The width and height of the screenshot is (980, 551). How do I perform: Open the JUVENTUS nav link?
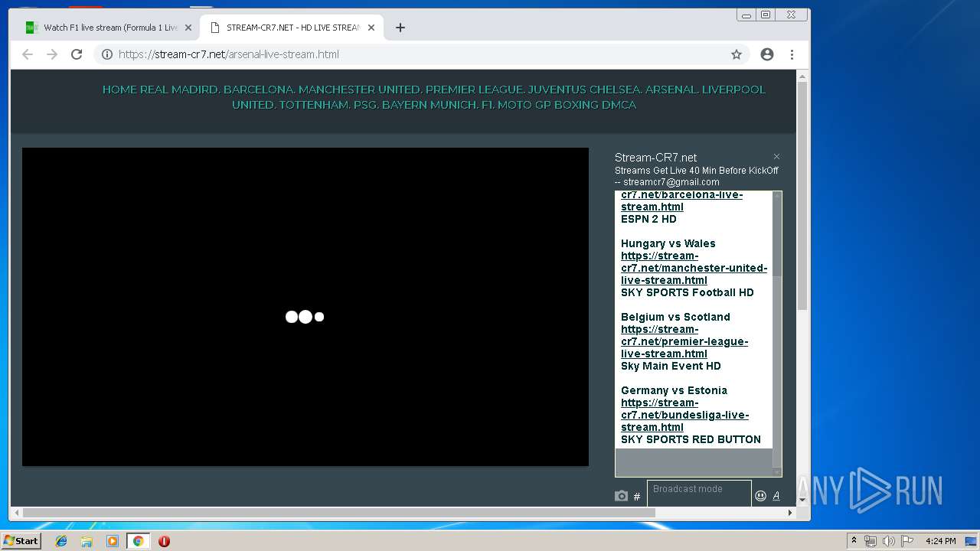558,90
